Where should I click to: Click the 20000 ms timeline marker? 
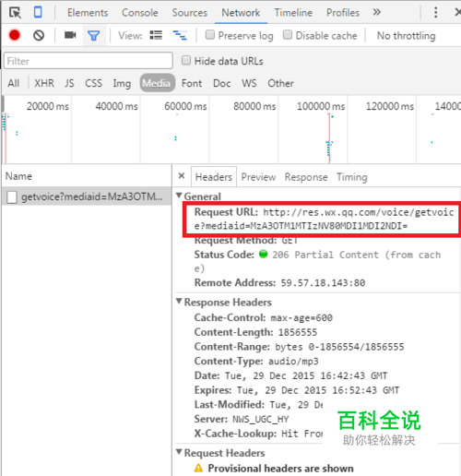(x=48, y=106)
